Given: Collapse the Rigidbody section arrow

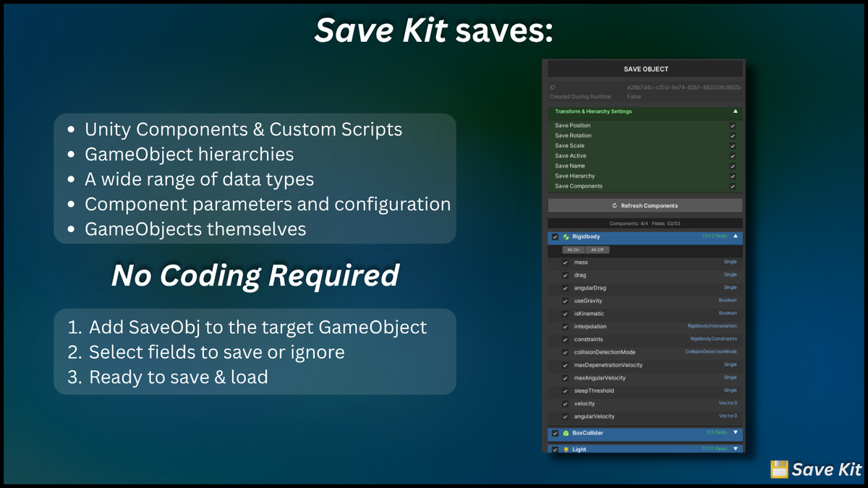Looking at the screenshot, I should coord(735,236).
